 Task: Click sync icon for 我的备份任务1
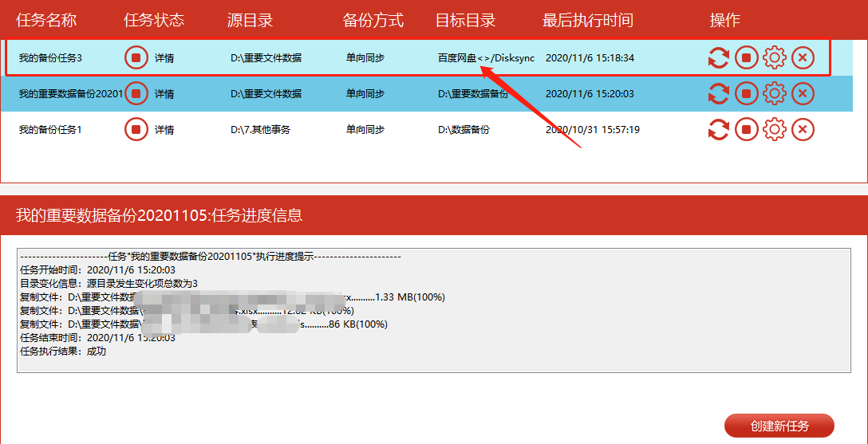point(719,129)
